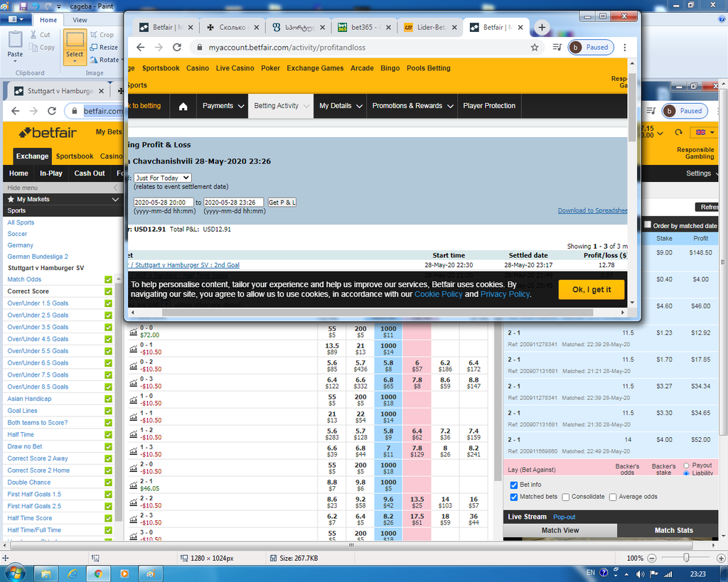Switch to the Lider-Bet browser tab

(431, 28)
